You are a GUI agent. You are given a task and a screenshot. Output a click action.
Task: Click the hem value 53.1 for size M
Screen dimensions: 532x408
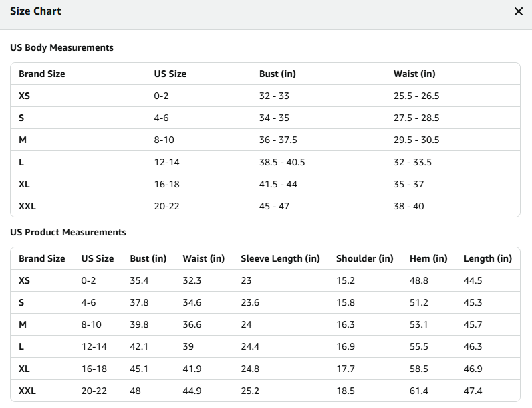(418, 324)
